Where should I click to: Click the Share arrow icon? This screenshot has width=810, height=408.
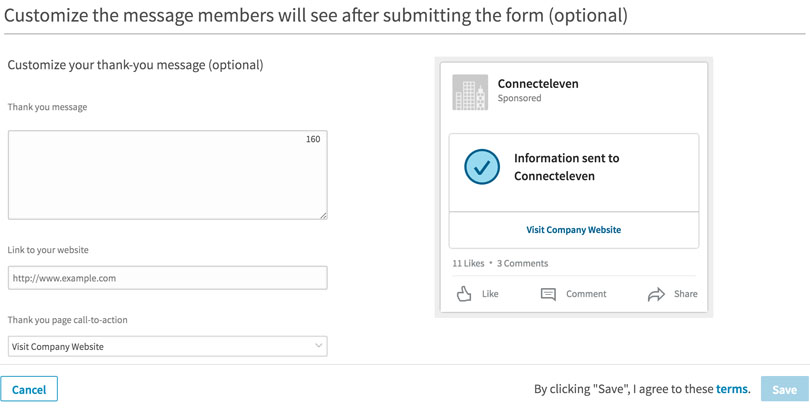click(656, 294)
